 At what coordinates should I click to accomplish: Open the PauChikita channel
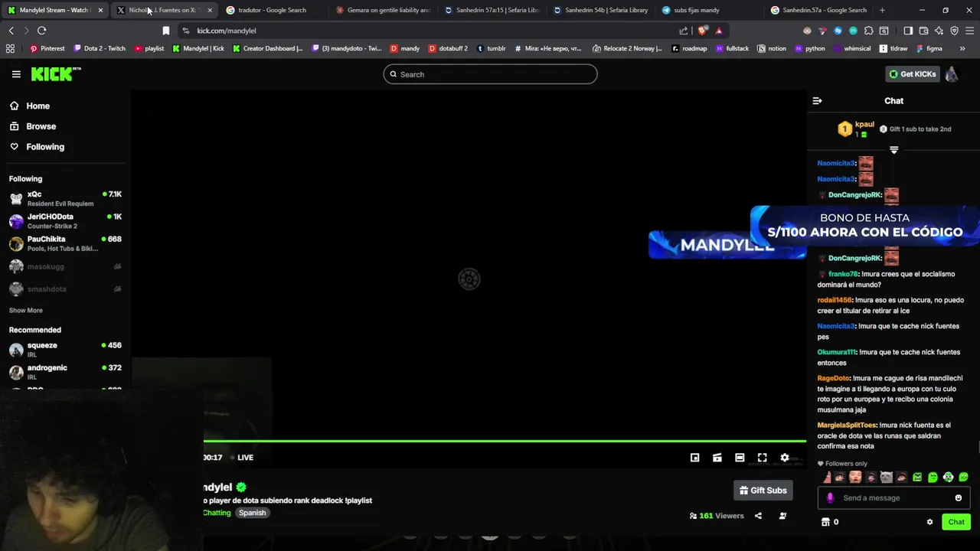tap(65, 243)
